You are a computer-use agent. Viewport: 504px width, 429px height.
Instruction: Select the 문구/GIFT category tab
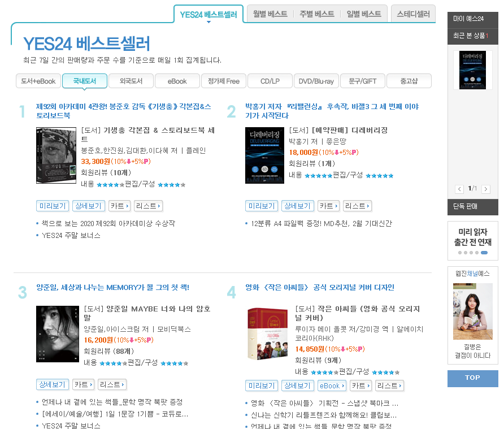click(362, 81)
